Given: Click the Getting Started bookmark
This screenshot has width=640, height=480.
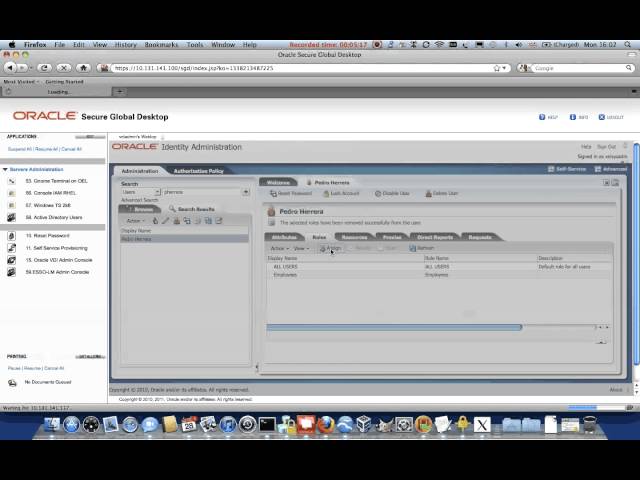Looking at the screenshot, I should click(x=64, y=82).
